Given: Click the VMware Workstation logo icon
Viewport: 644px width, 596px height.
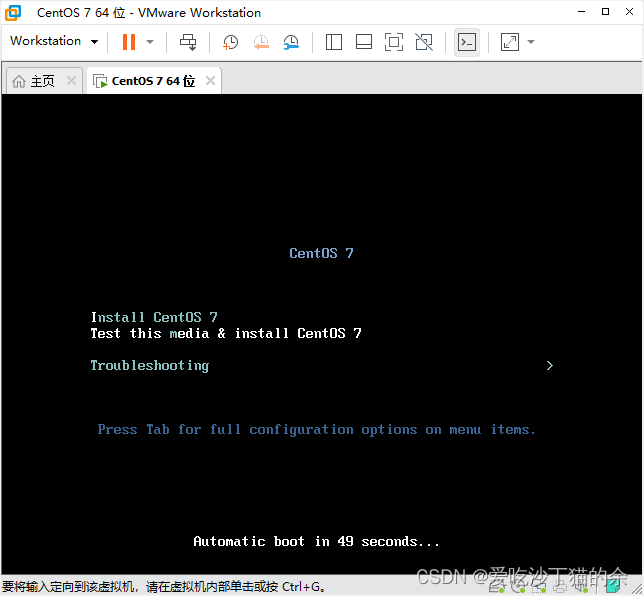Looking at the screenshot, I should coord(13,12).
